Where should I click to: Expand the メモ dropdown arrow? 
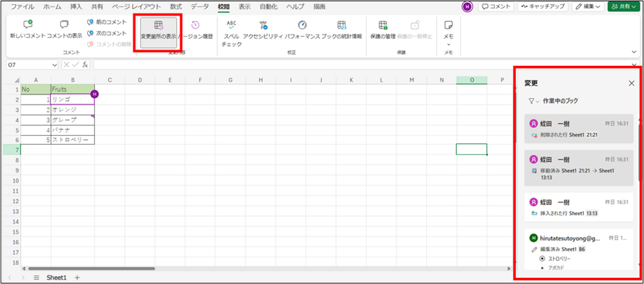(x=449, y=44)
